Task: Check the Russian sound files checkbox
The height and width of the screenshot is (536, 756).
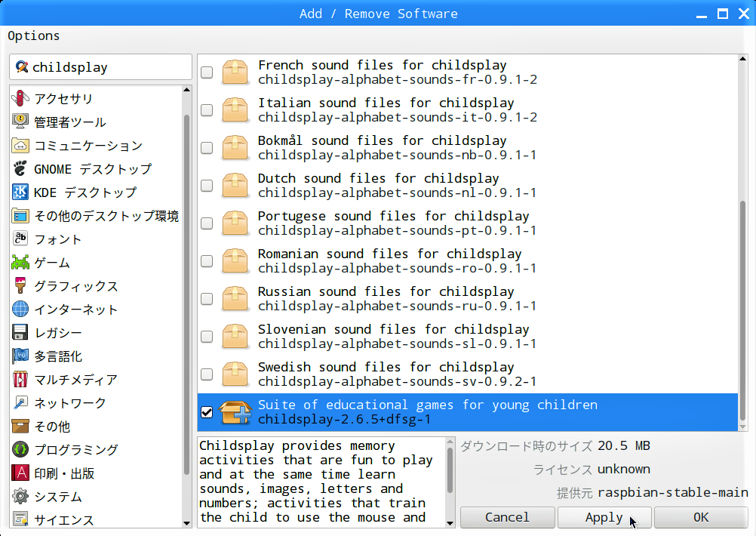Action: [207, 299]
